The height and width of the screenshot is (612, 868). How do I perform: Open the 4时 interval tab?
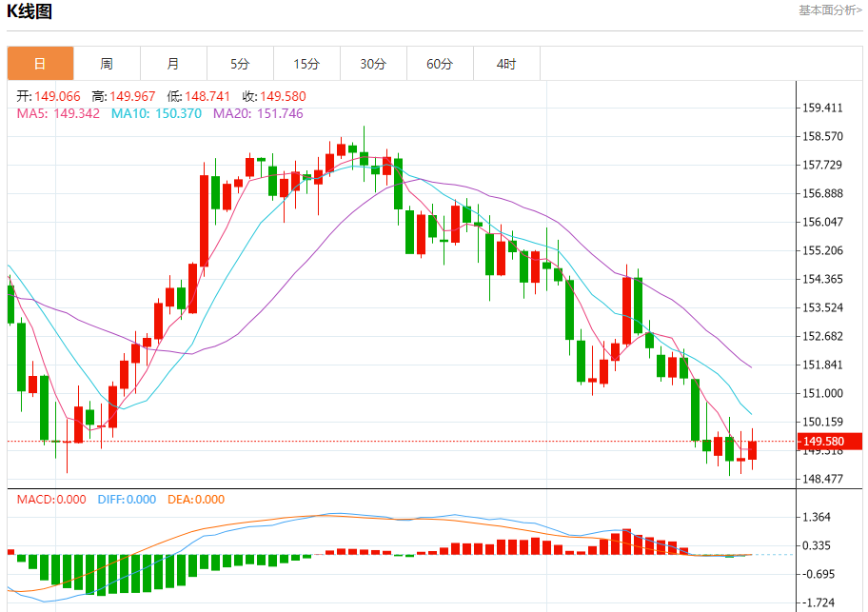506,64
